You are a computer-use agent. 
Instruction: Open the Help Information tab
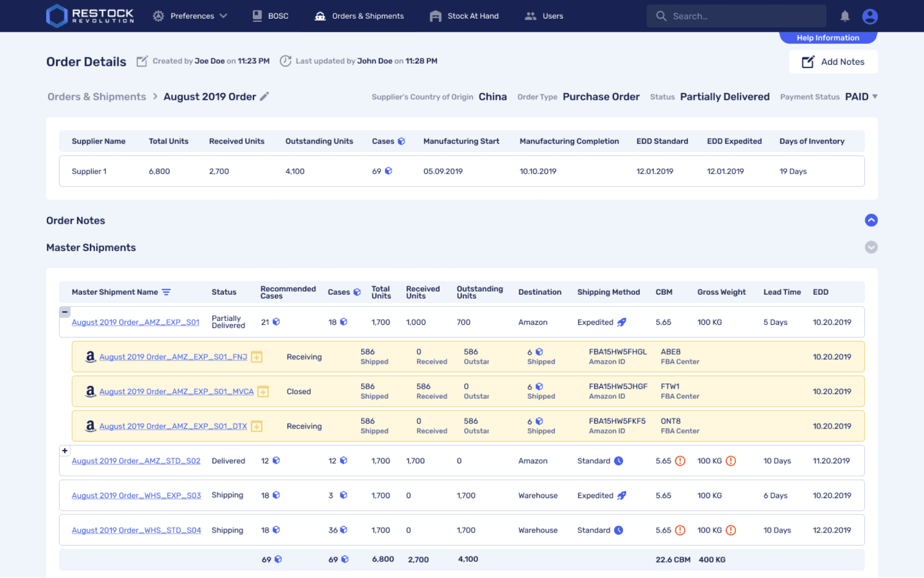(x=828, y=38)
